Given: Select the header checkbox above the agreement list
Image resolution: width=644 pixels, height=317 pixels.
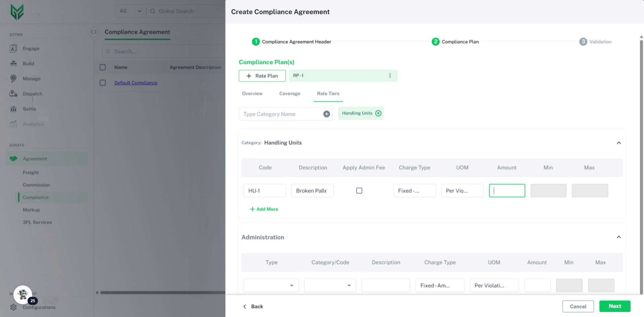Looking at the screenshot, I should coord(103,67).
